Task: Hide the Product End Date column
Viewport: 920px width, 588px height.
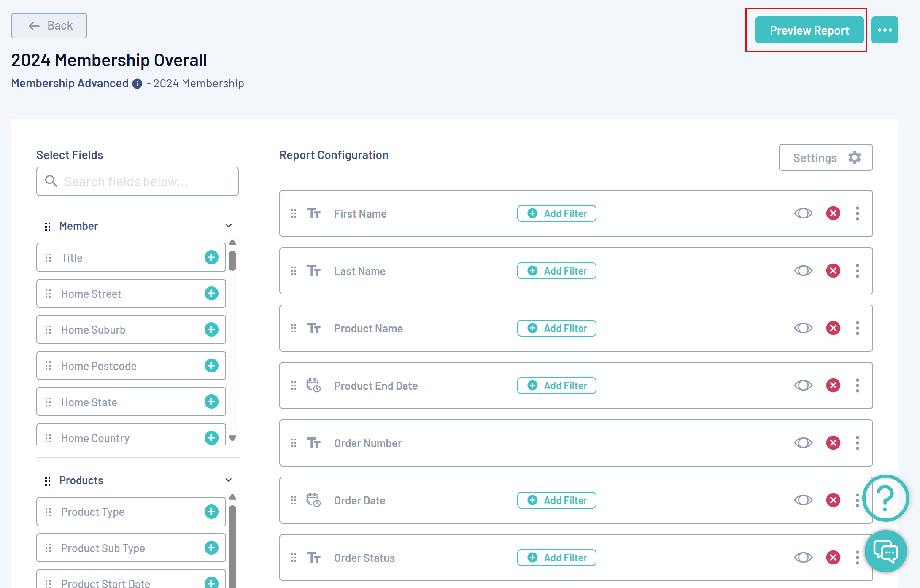Action: coord(803,386)
